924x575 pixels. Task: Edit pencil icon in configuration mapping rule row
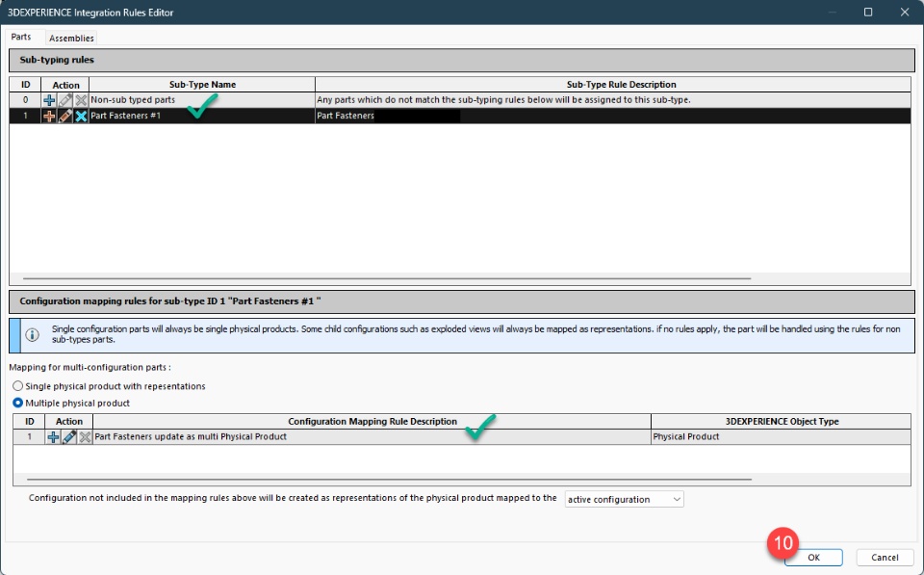click(x=69, y=437)
